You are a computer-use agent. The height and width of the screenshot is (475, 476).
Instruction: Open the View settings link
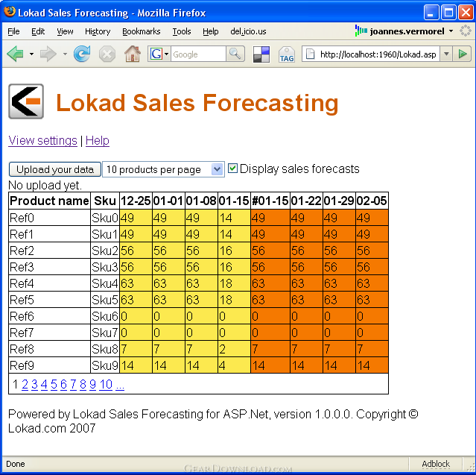pos(42,140)
